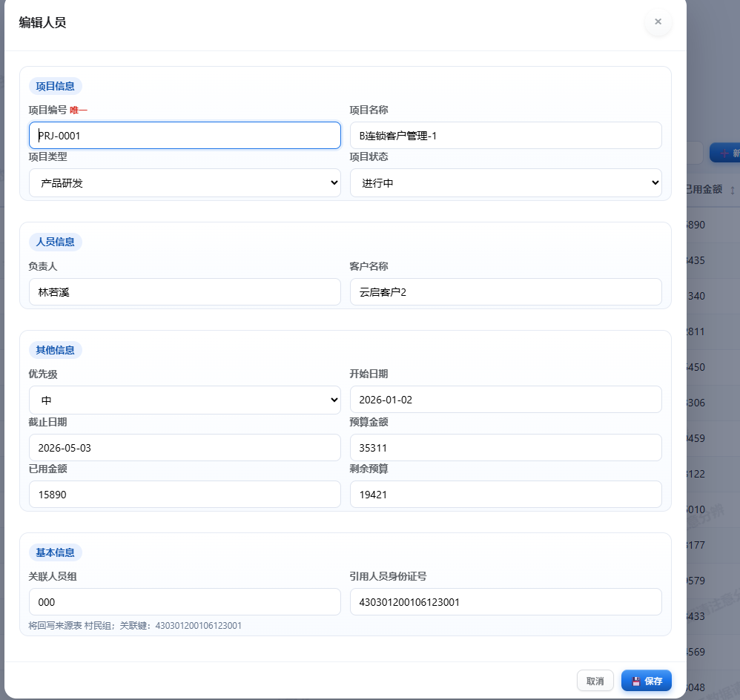This screenshot has width=740, height=700.
Task: Save changes with the 保存 button
Action: [x=647, y=681]
